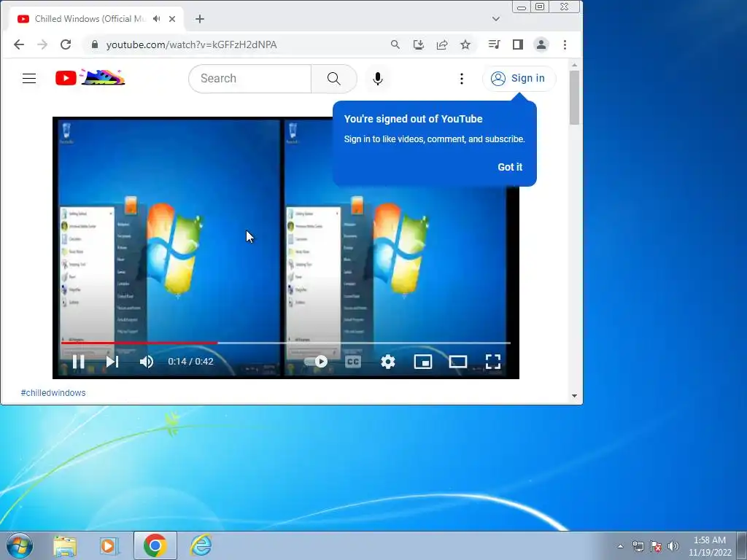Viewport: 747px width, 560px height.
Task: Skip to the next video
Action: click(112, 362)
